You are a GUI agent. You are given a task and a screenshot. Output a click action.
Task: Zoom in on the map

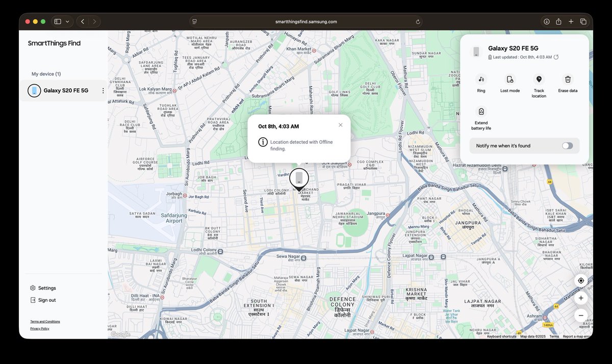(581, 298)
